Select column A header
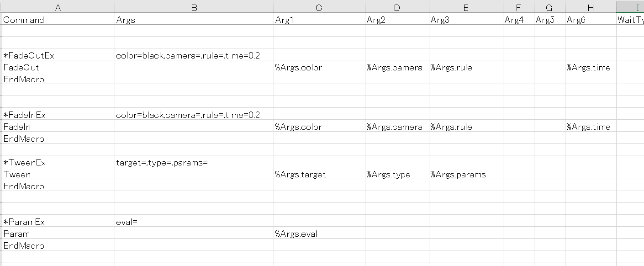The height and width of the screenshot is (266, 644). (58, 7)
